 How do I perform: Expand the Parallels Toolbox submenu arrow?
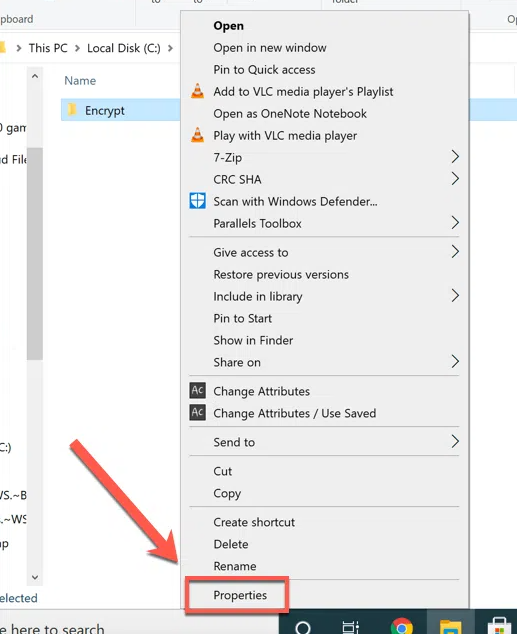tap(455, 222)
